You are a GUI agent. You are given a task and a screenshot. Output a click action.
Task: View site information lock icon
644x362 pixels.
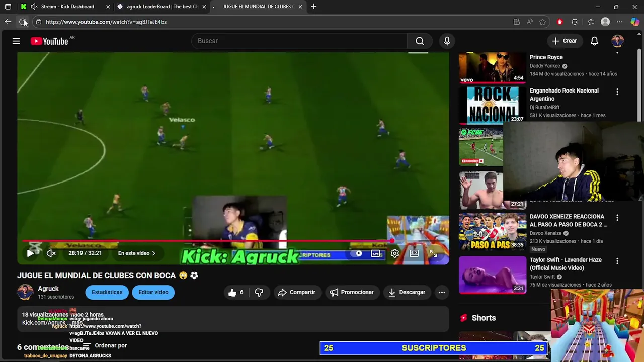pos(38,22)
